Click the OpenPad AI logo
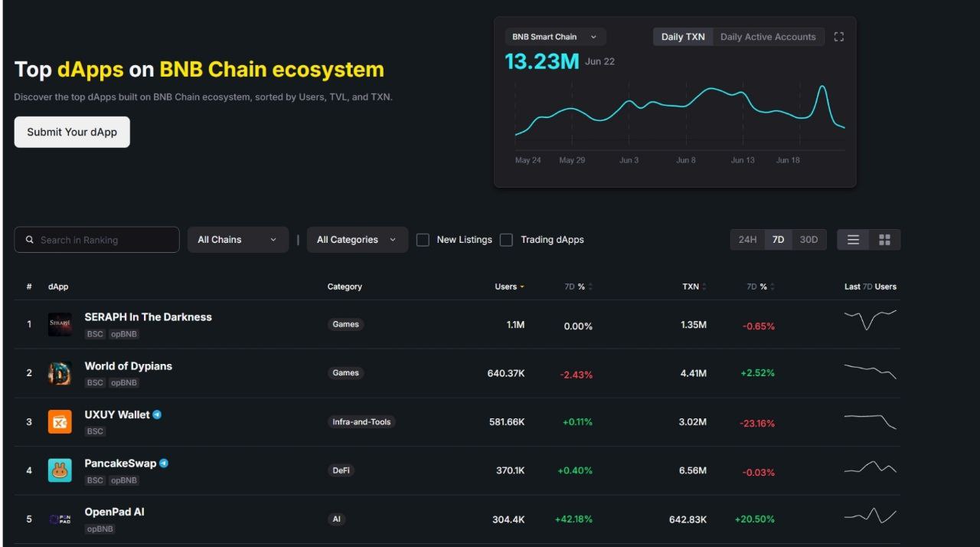The width and height of the screenshot is (980, 547). coord(60,519)
